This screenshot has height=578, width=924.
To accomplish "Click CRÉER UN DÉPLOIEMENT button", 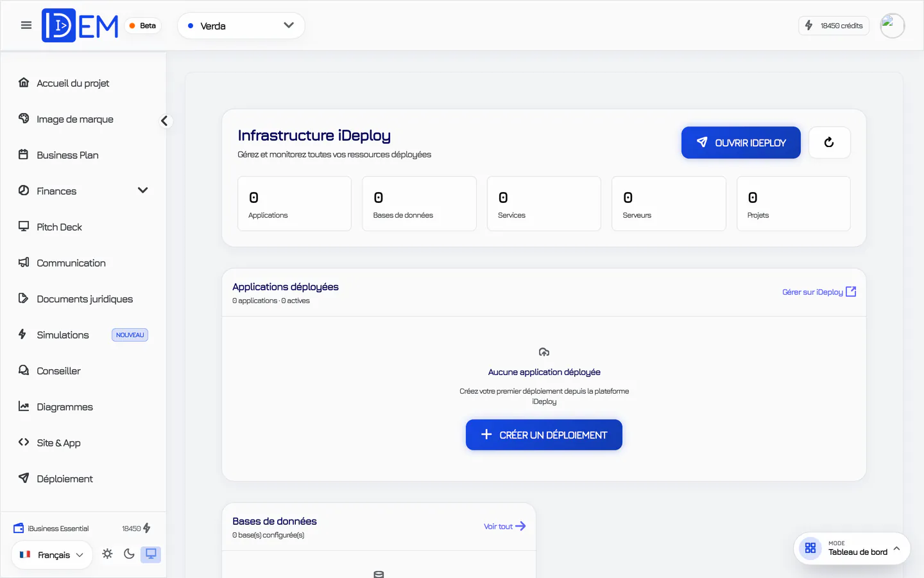I will click(544, 435).
